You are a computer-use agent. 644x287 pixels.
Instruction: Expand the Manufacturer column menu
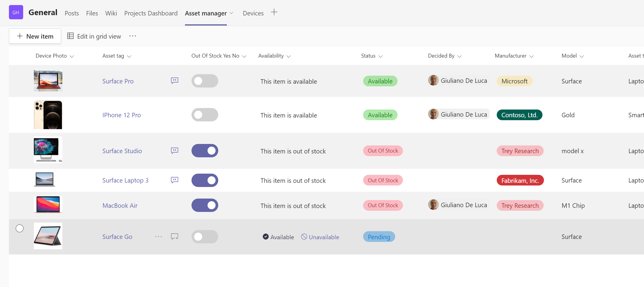[x=531, y=56]
